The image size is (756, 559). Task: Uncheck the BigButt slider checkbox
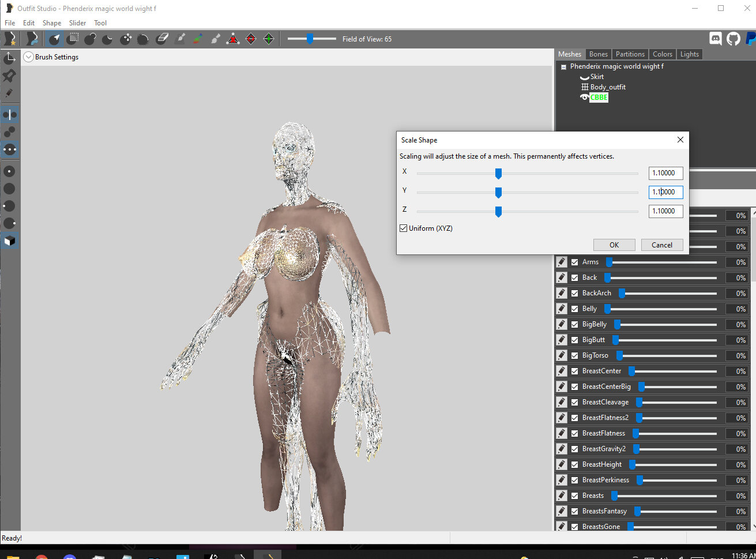(x=574, y=340)
